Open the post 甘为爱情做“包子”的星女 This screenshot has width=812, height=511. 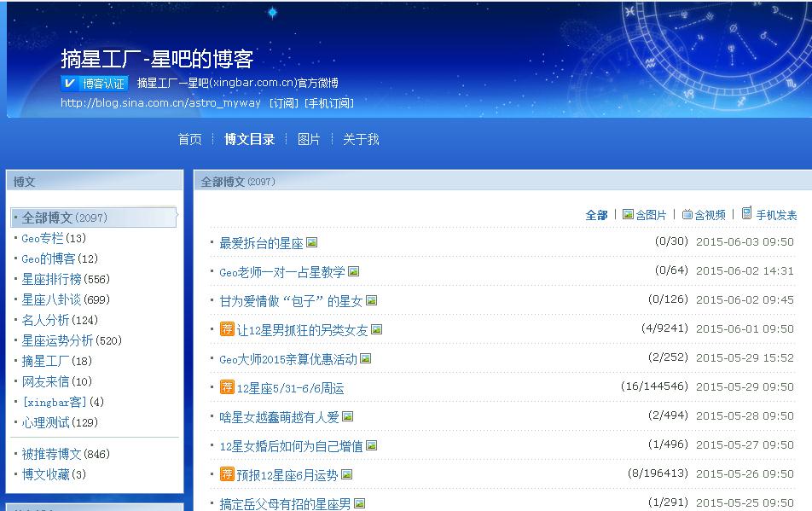[x=291, y=301]
